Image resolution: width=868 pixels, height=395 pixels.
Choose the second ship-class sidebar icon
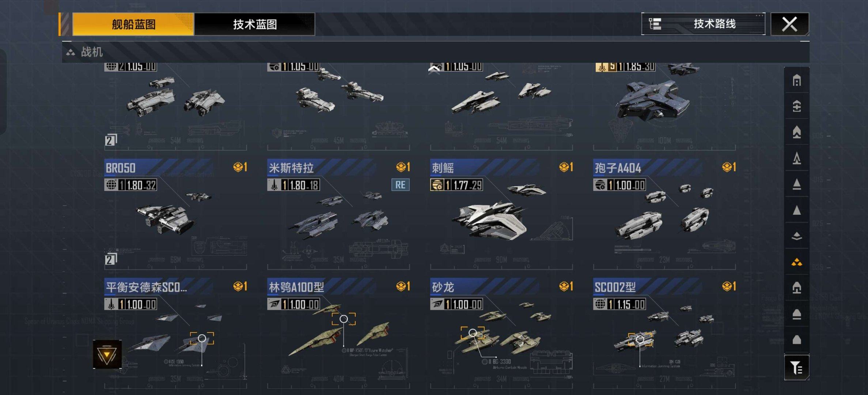(x=797, y=106)
